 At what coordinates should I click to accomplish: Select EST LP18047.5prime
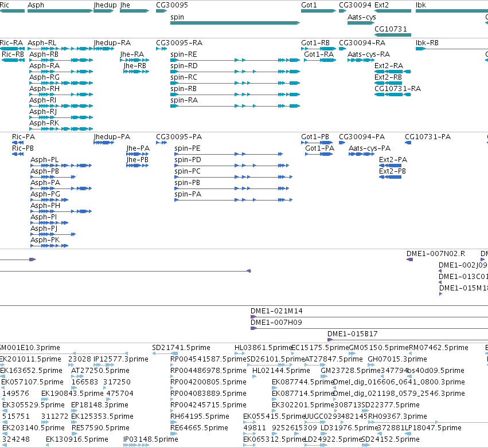408,433
